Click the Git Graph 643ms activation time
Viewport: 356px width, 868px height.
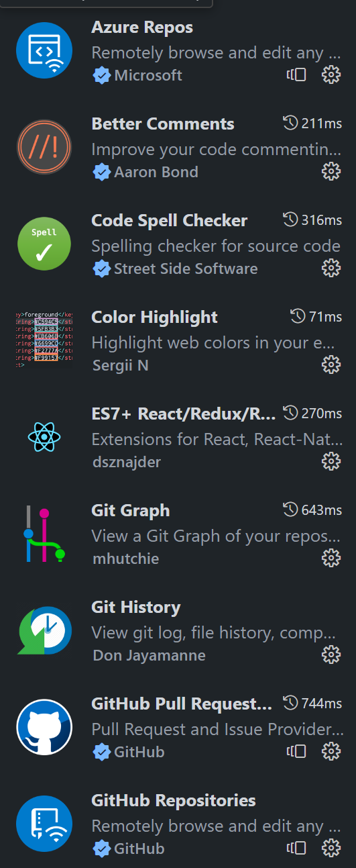(312, 510)
